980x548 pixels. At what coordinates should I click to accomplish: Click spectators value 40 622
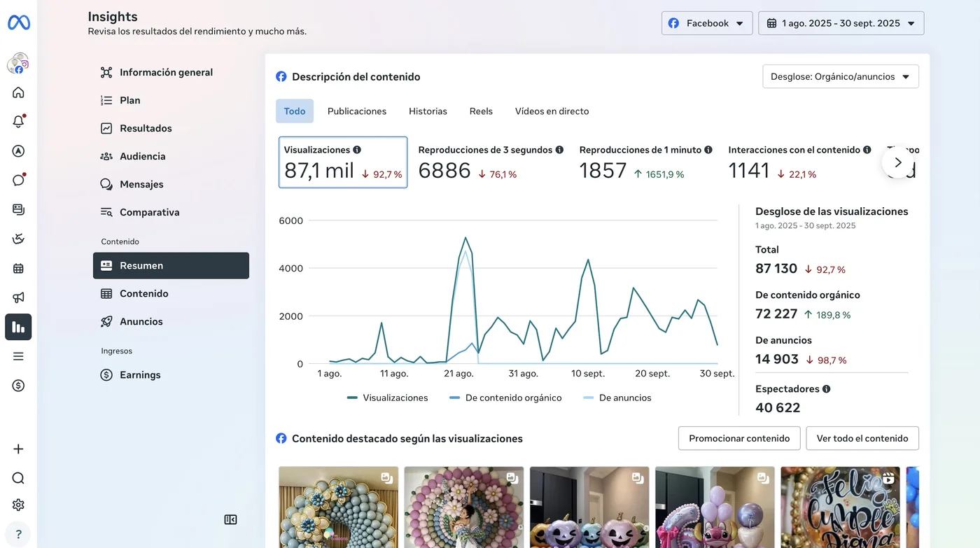pos(778,407)
